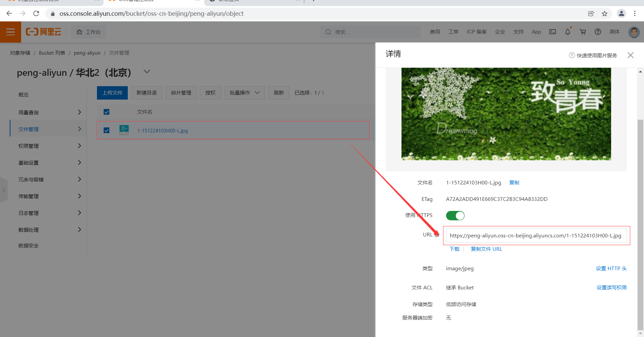Open the 批量操作 dropdown
Screen dimensions: 644x337
[x=245, y=93]
